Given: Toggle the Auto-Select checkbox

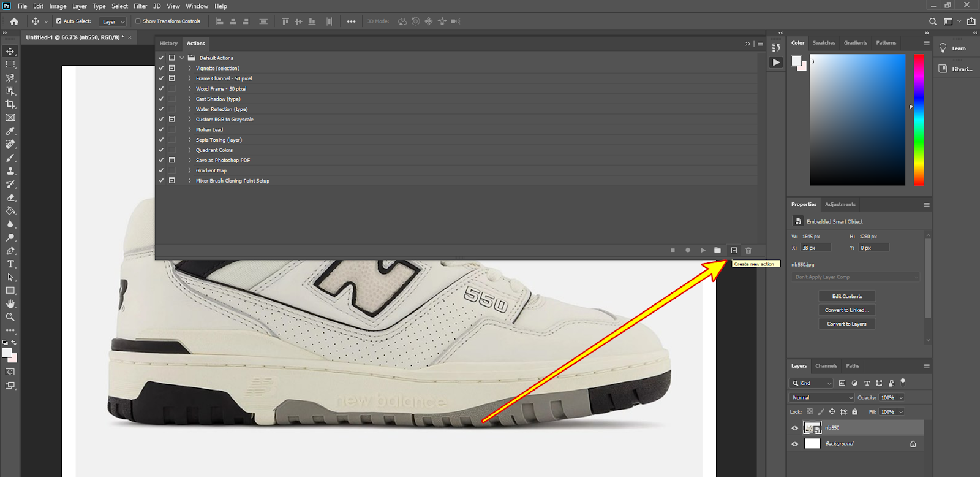Looking at the screenshot, I should click(x=59, y=21).
